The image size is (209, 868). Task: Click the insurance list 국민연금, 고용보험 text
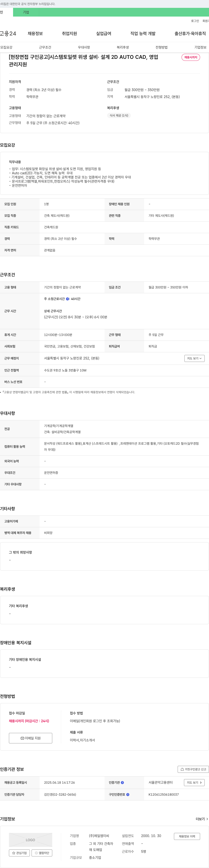coord(69,346)
